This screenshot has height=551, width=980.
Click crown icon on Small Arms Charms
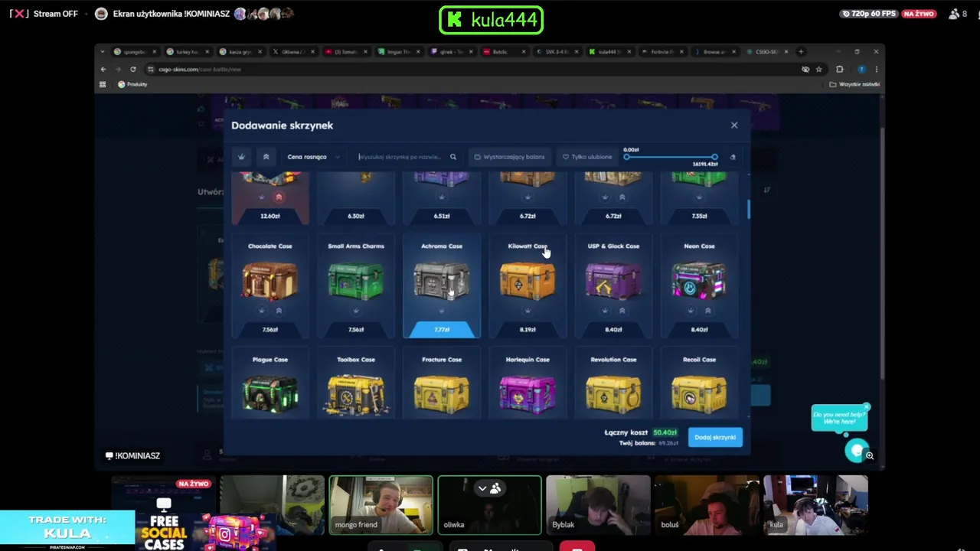(356, 311)
